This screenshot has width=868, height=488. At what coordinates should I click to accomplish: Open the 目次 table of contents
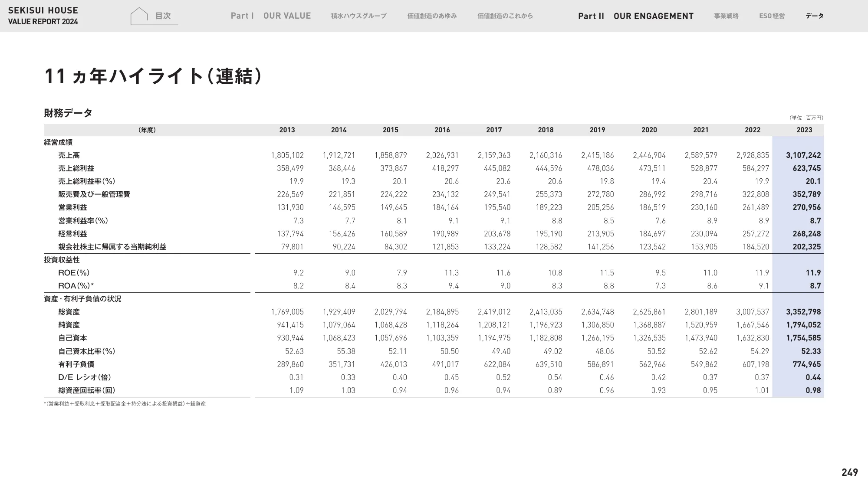pyautogui.click(x=163, y=16)
